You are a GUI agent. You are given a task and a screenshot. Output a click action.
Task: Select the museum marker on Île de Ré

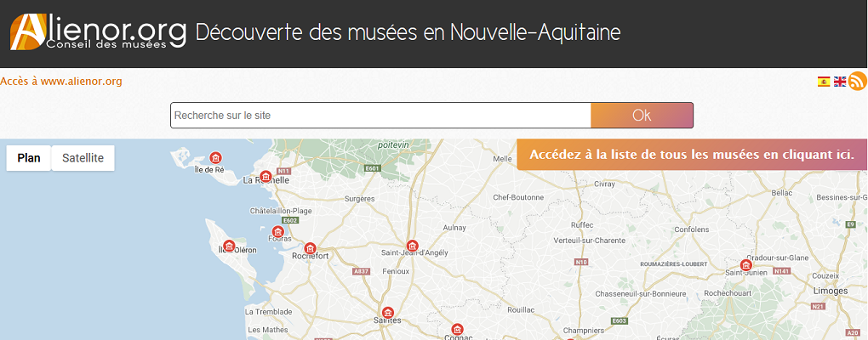point(216,157)
